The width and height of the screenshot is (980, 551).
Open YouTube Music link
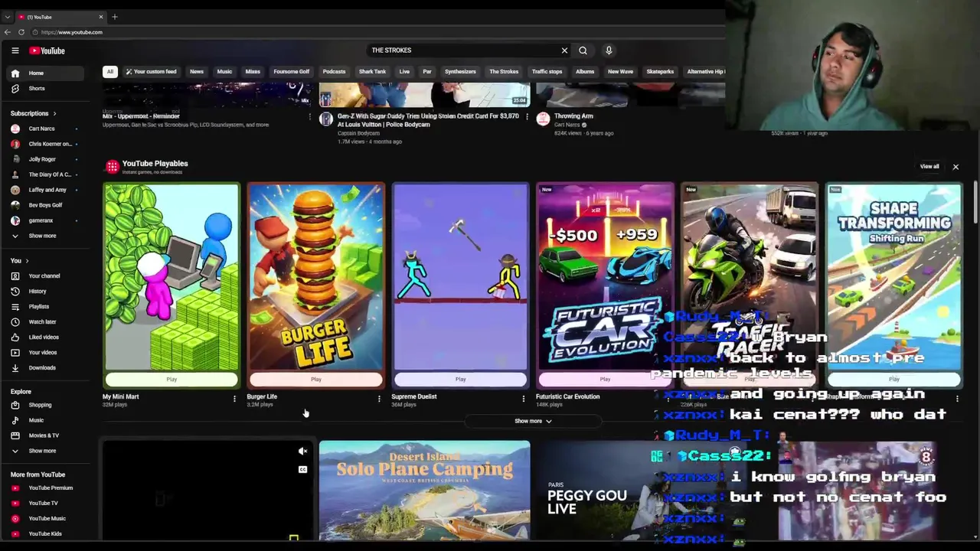[46, 518]
